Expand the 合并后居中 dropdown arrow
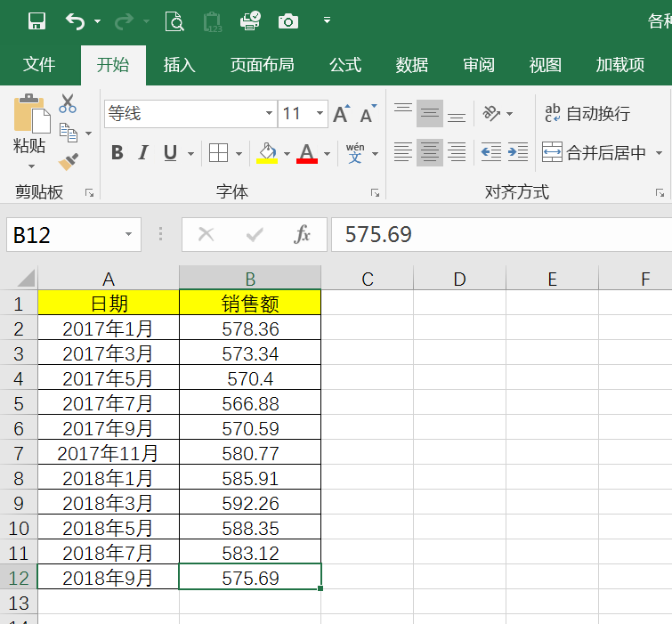The width and height of the screenshot is (672, 624). (x=660, y=153)
